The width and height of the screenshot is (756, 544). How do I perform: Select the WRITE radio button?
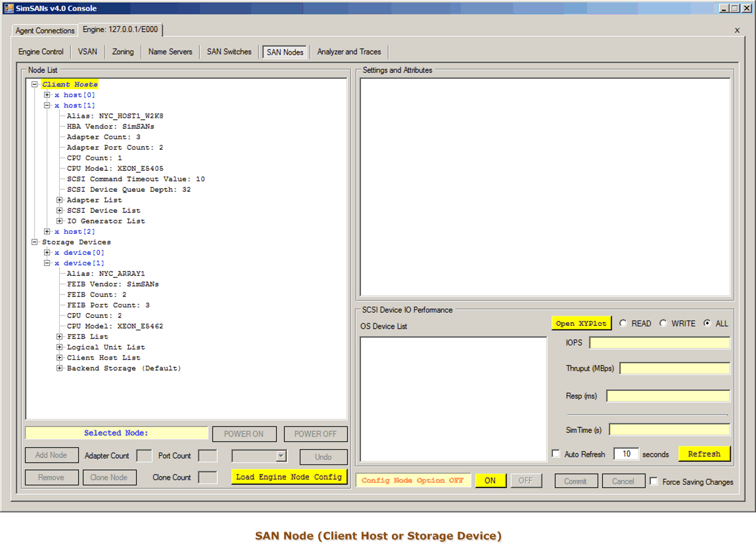[x=663, y=323]
